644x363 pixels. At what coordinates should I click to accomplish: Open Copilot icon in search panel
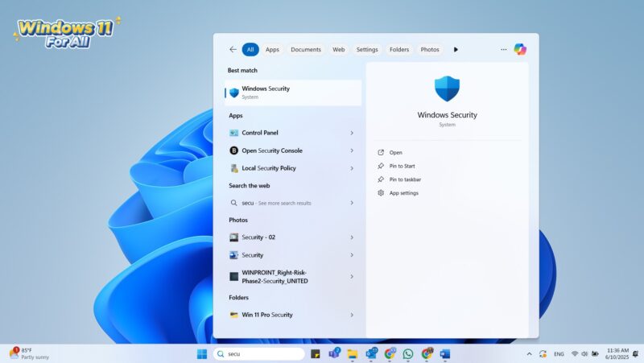point(520,49)
